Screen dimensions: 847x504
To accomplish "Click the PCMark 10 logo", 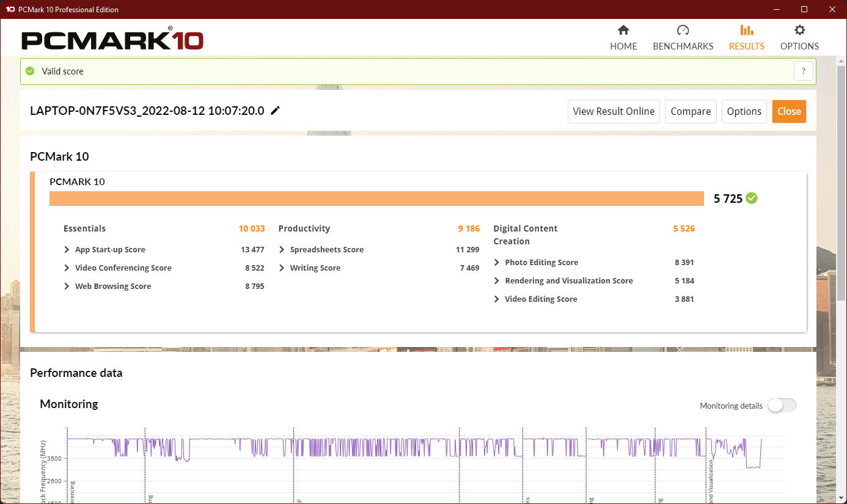I will tap(112, 40).
